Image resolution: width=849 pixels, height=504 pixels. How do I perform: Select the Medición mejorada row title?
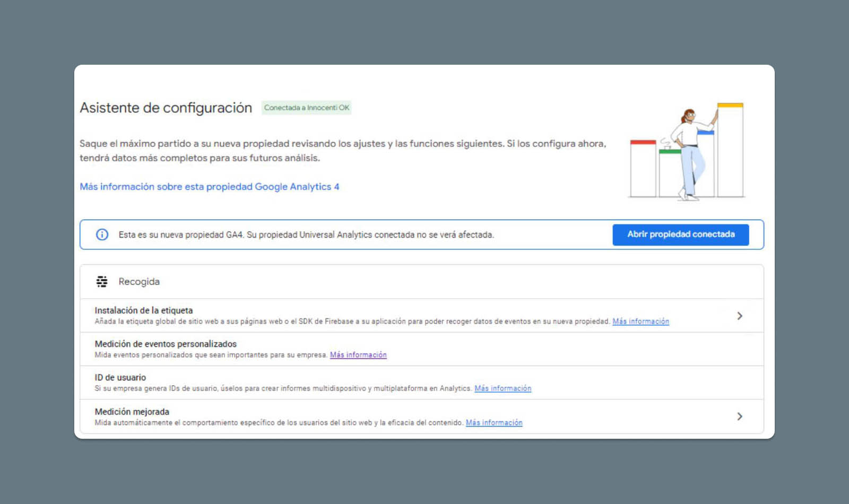click(x=132, y=412)
